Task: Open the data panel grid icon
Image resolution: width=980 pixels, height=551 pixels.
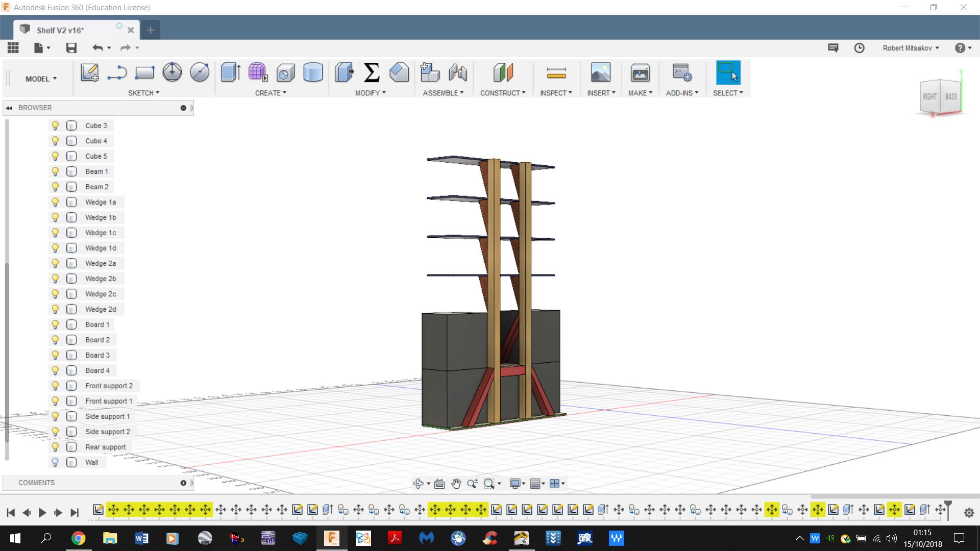Action: pos(13,48)
